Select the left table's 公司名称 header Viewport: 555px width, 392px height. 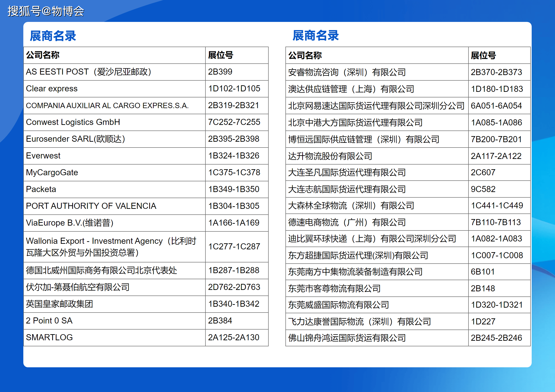[42, 55]
